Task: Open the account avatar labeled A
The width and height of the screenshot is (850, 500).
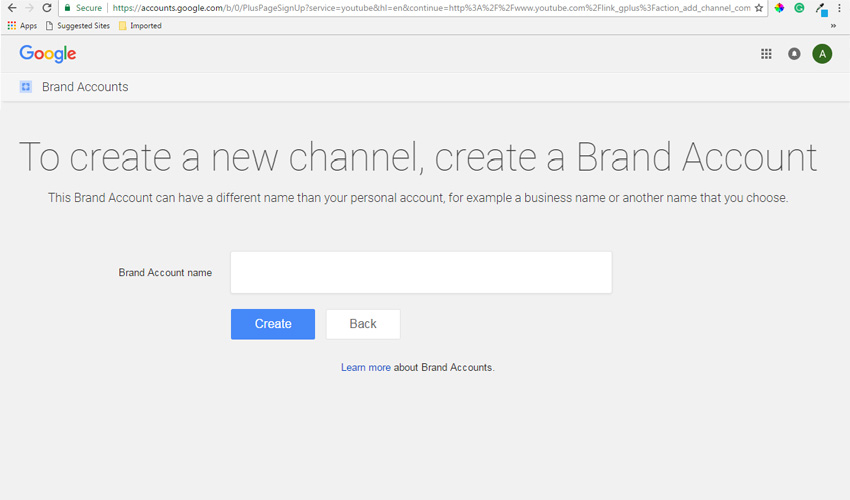Action: point(822,54)
